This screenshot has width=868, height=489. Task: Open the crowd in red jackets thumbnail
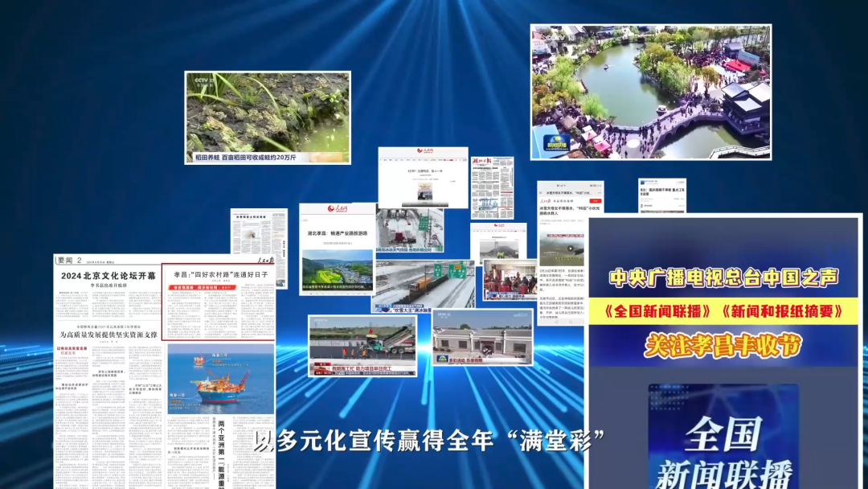tap(510, 281)
